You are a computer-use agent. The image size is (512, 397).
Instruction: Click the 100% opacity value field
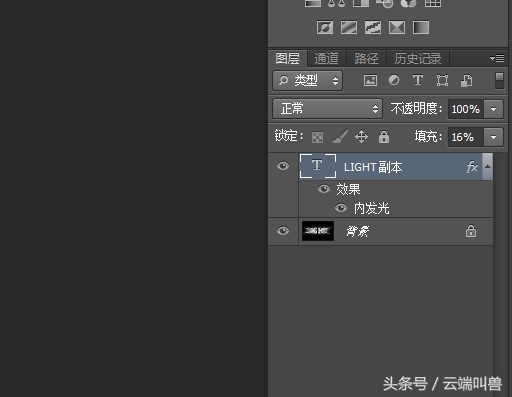(465, 109)
